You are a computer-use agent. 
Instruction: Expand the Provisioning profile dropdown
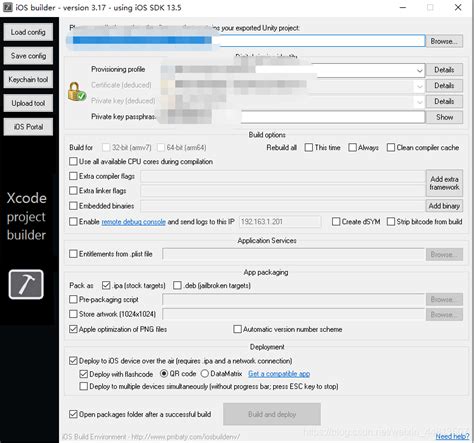point(419,70)
